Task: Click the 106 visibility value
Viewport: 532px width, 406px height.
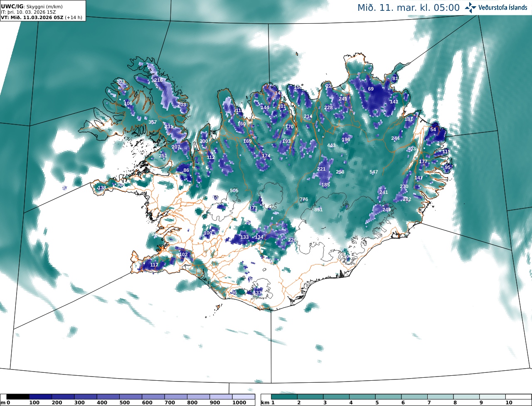Action: point(128,103)
